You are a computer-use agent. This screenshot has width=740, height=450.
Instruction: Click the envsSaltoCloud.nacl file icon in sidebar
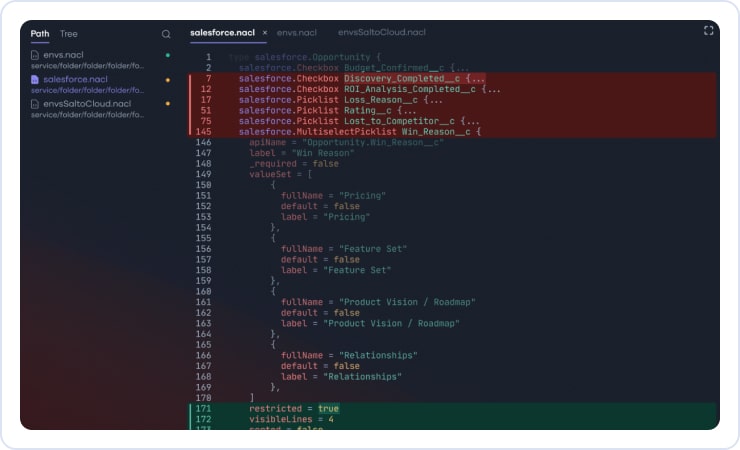pos(34,104)
